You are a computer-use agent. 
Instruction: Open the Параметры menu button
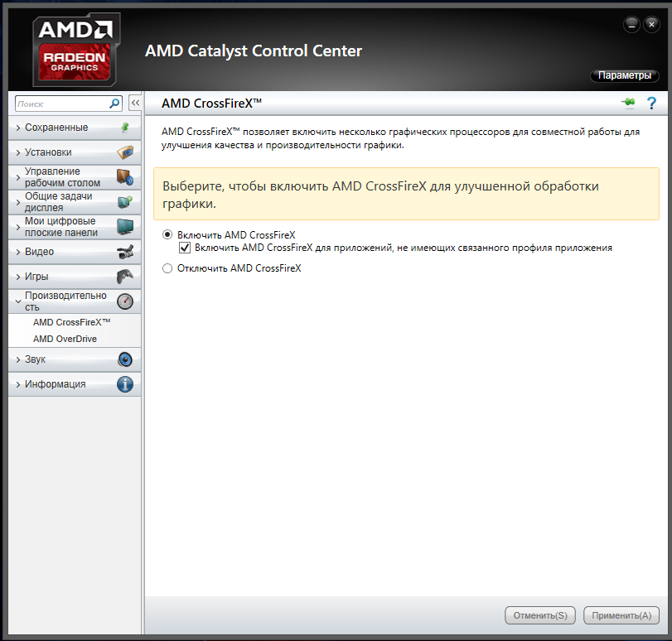pos(625,75)
